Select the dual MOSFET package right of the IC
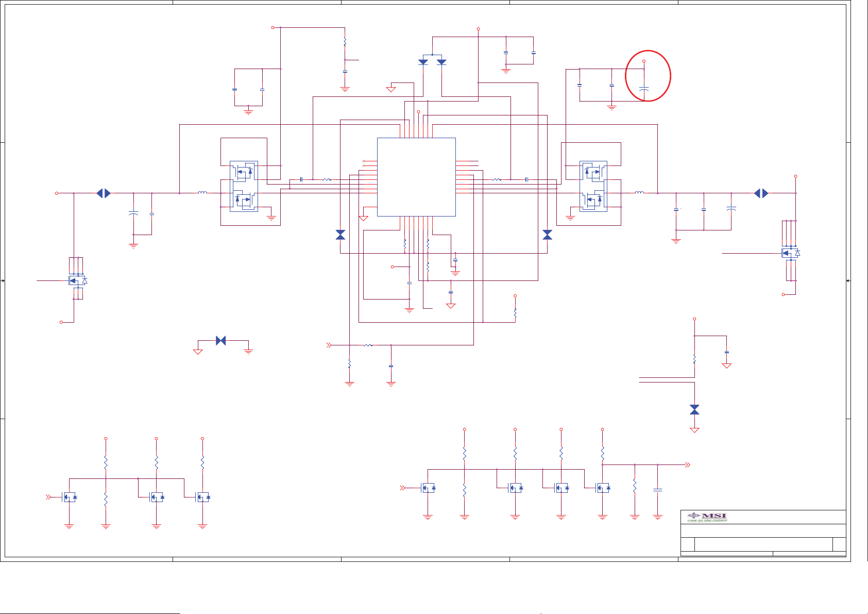 tap(593, 186)
